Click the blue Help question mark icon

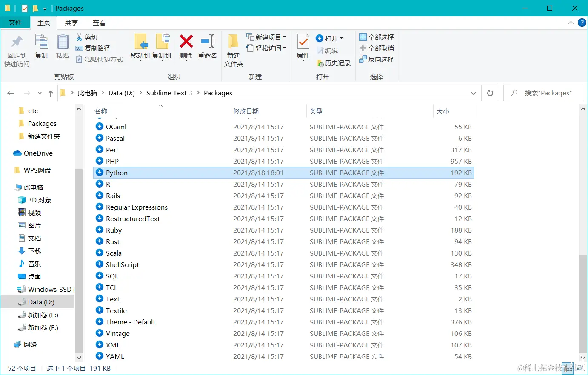pyautogui.click(x=582, y=23)
